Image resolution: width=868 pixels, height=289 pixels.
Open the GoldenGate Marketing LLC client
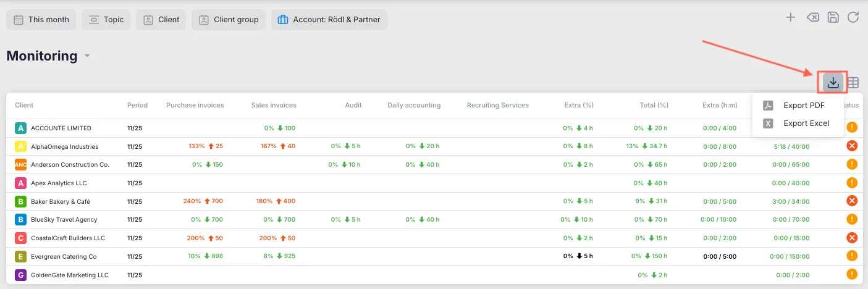point(69,275)
